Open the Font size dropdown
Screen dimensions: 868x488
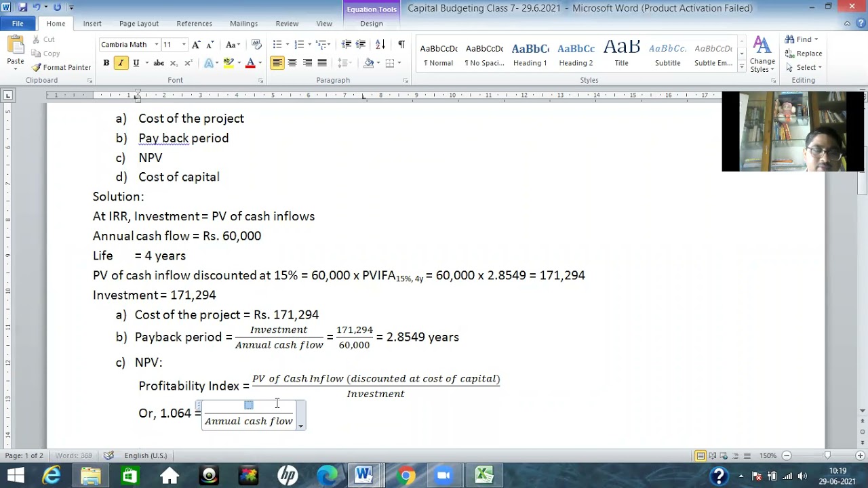(x=184, y=44)
